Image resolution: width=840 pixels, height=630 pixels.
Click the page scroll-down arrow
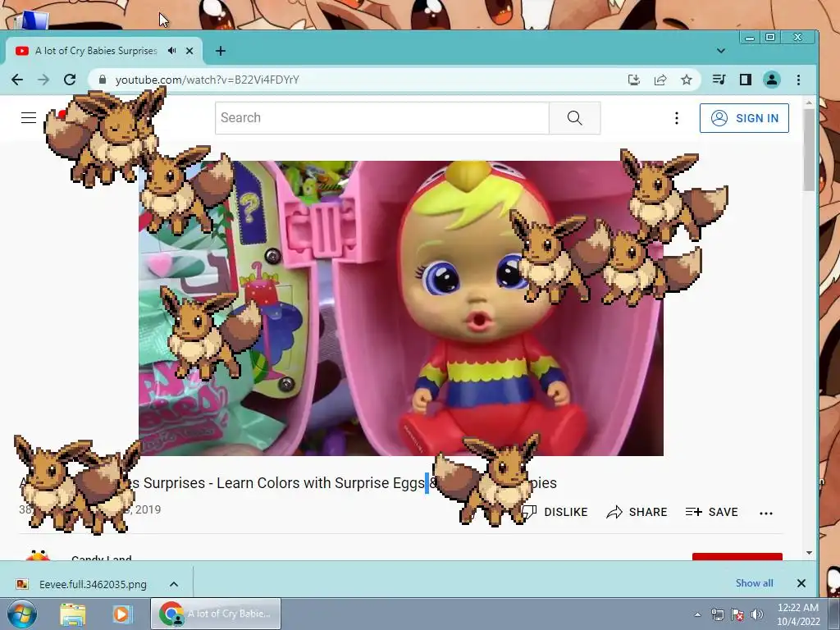pos(809,553)
